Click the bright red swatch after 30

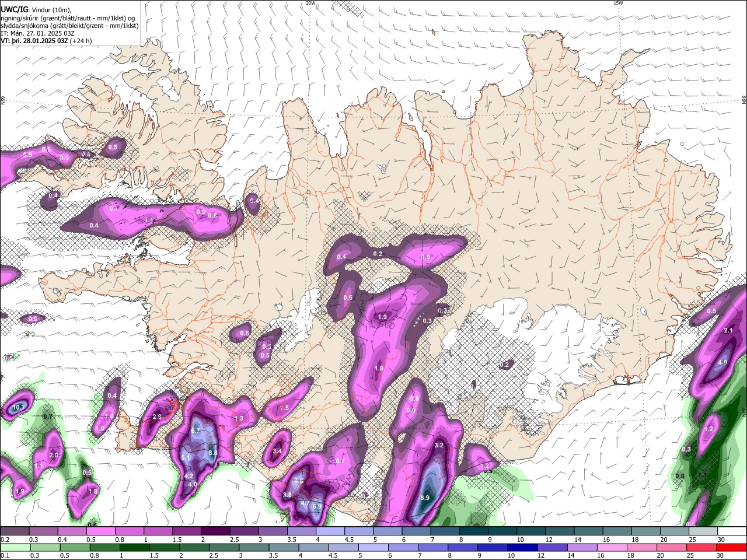click(x=731, y=547)
